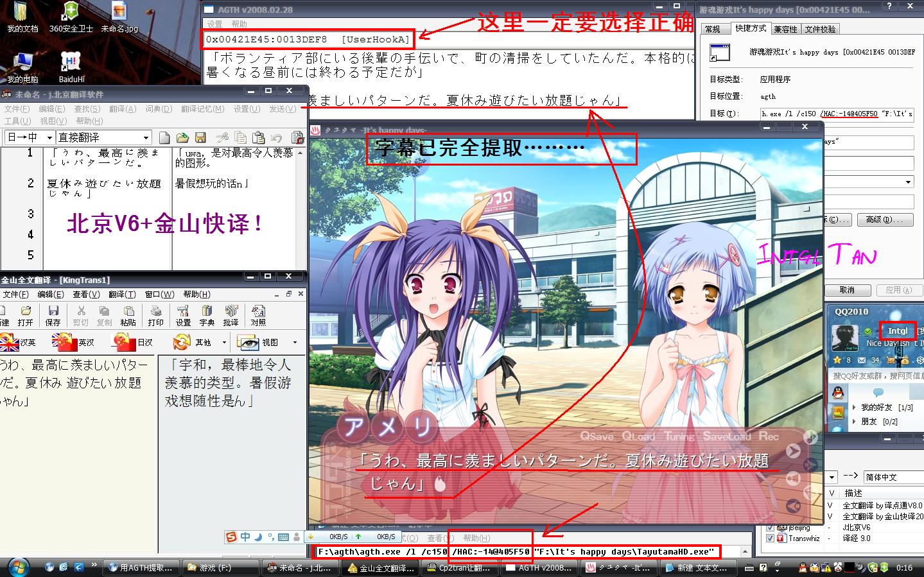Click the Paste clipboard icon in J北京 toolbar
Image resolution: width=924 pixels, height=577 pixels.
258,137
